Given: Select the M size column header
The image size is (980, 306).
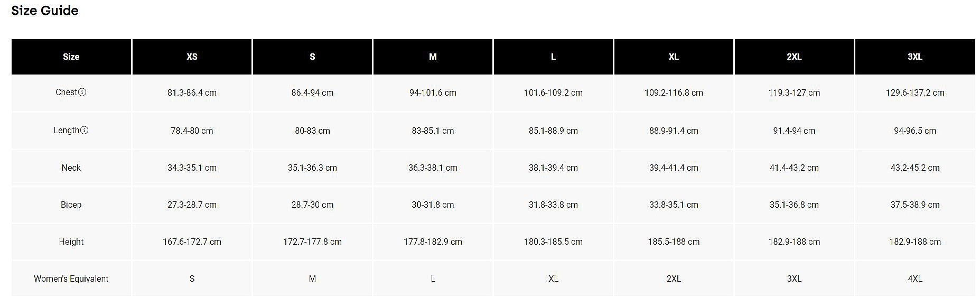Looking at the screenshot, I should (x=433, y=57).
